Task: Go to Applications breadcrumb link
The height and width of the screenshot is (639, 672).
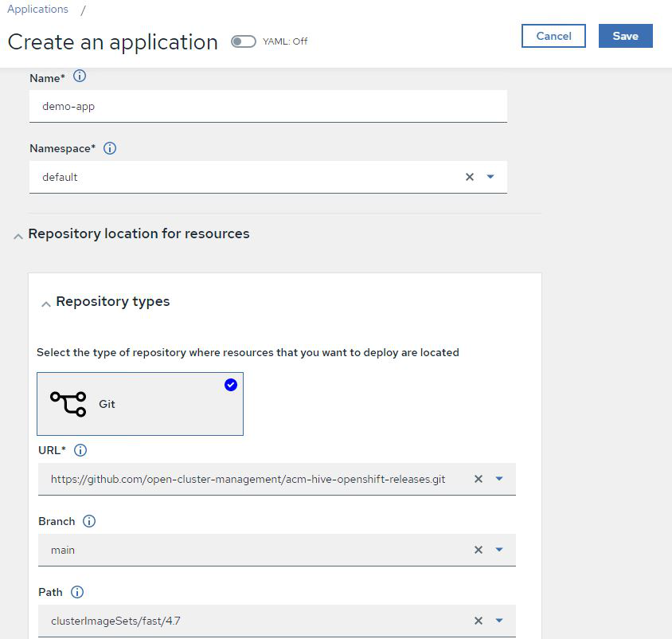Action: [37, 10]
